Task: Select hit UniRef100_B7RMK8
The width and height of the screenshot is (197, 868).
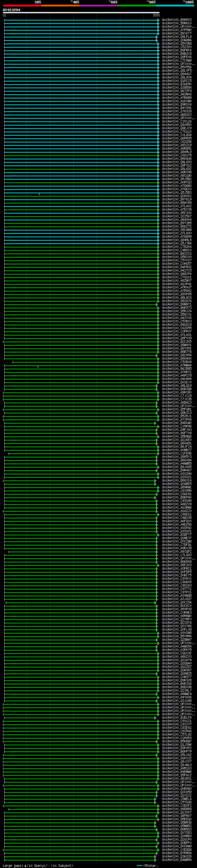Action: 177,853
